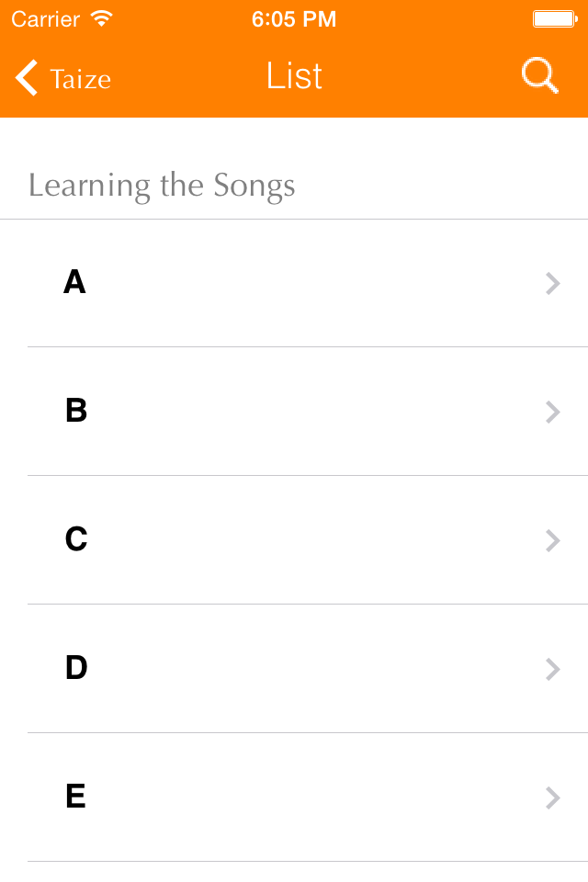Open search with the magnifying glass
The width and height of the screenshot is (588, 882).
(x=539, y=76)
